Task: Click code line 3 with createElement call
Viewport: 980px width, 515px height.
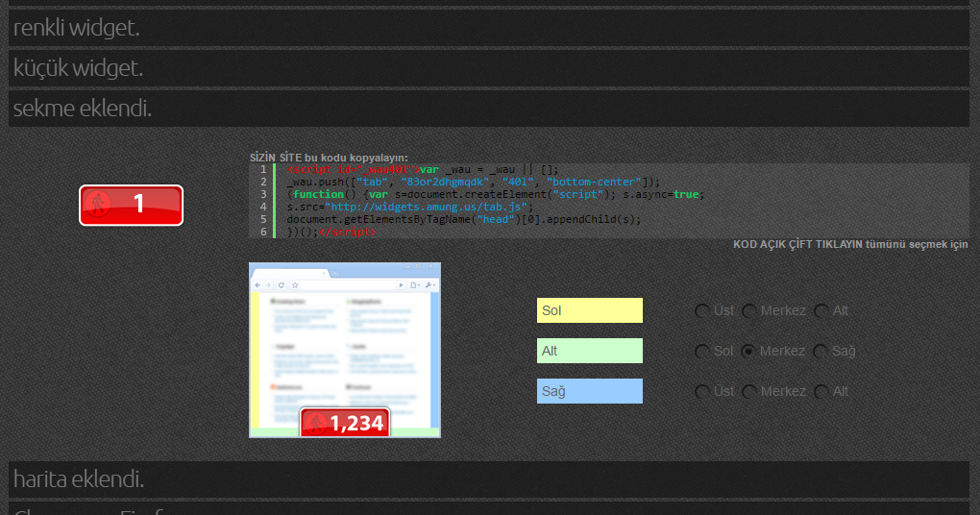Action: [x=496, y=194]
